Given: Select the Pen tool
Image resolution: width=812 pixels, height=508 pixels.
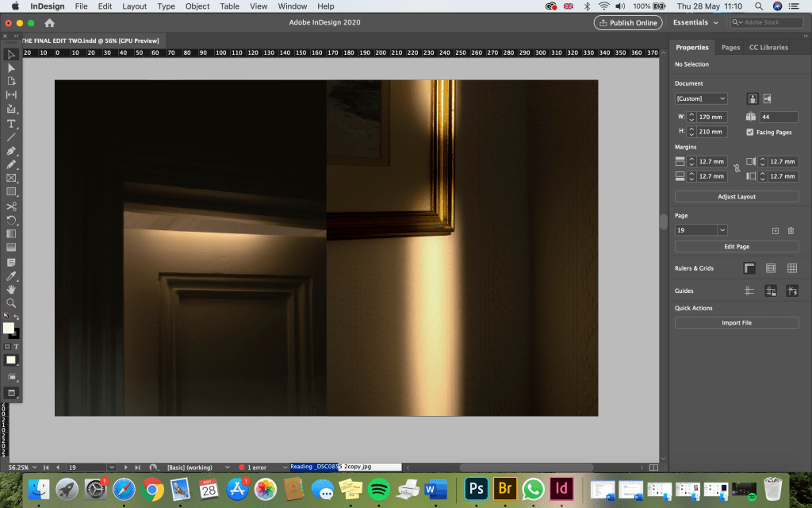Looking at the screenshot, I should pyautogui.click(x=11, y=151).
